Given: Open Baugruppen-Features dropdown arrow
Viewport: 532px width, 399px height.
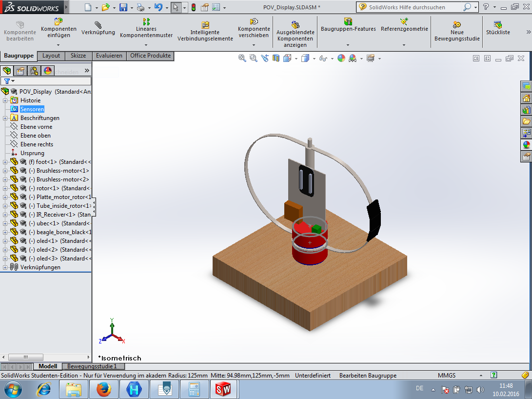Looking at the screenshot, I should [x=348, y=45].
